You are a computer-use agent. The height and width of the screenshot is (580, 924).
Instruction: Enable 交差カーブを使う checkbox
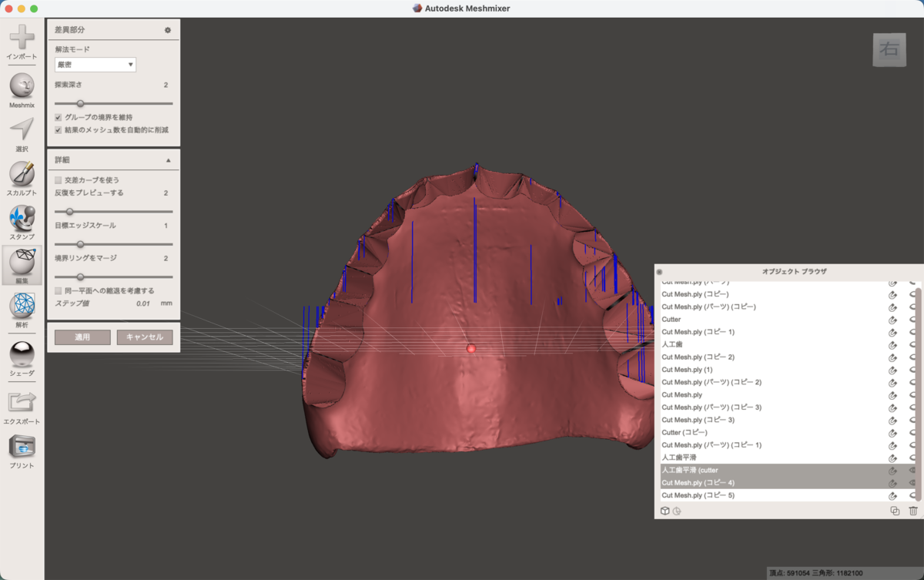59,179
